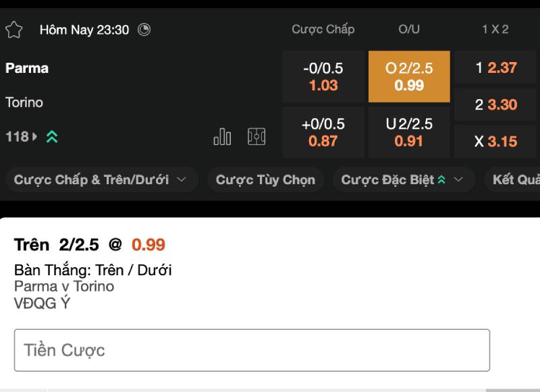540x392 pixels.
Task: Click the green double-arrow icon near 118
Action: (x=52, y=137)
